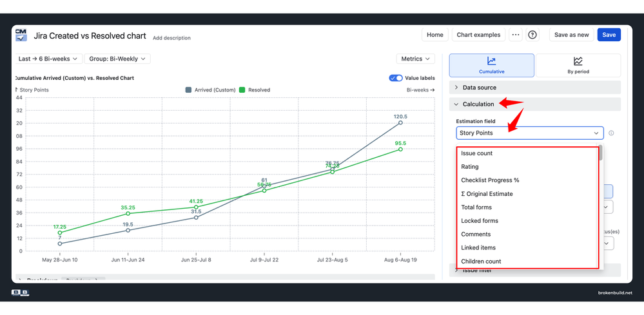
Task: Open the Story Points estimation dropdown
Action: click(530, 133)
